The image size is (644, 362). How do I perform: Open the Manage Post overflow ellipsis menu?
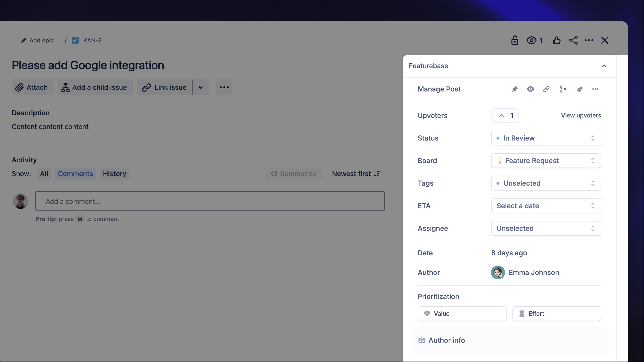595,89
